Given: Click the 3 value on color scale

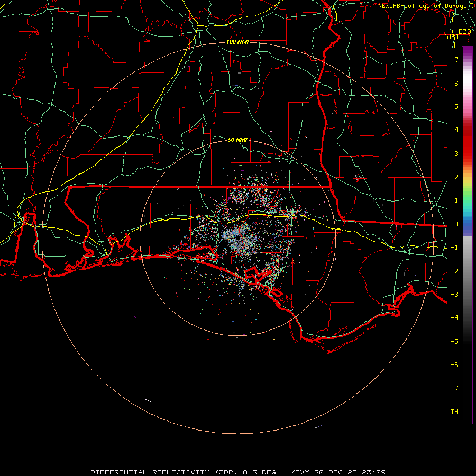Looking at the screenshot, I should (x=456, y=153).
